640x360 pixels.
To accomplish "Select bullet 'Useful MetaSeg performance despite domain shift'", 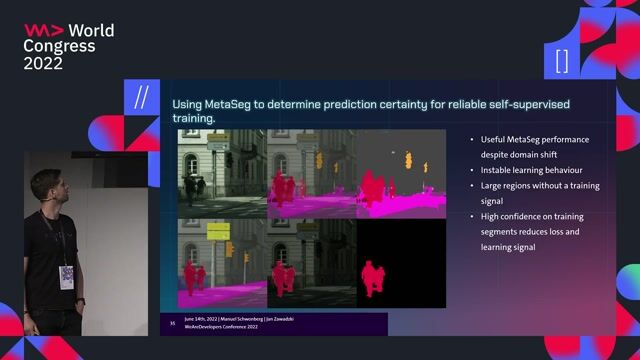I will (x=534, y=147).
